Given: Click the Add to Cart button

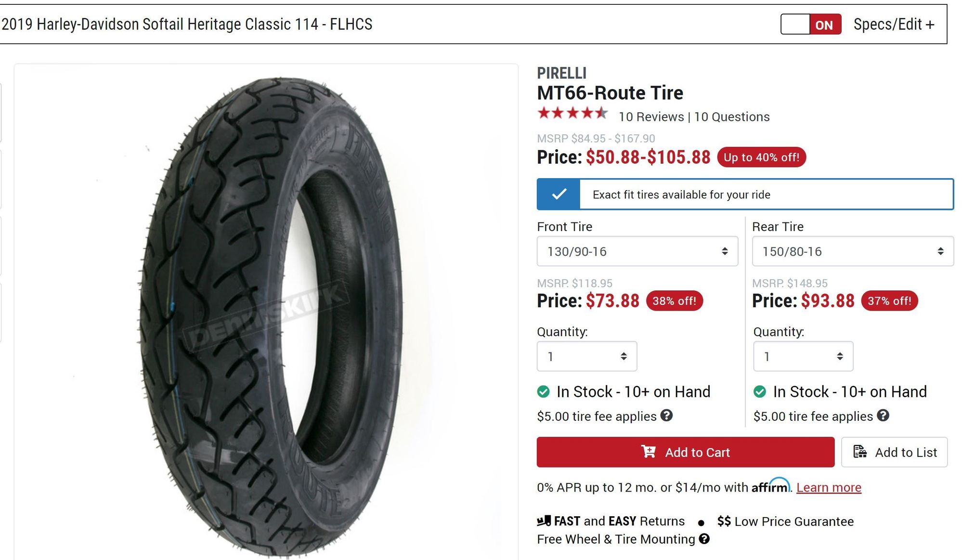Looking at the screenshot, I should [x=686, y=452].
